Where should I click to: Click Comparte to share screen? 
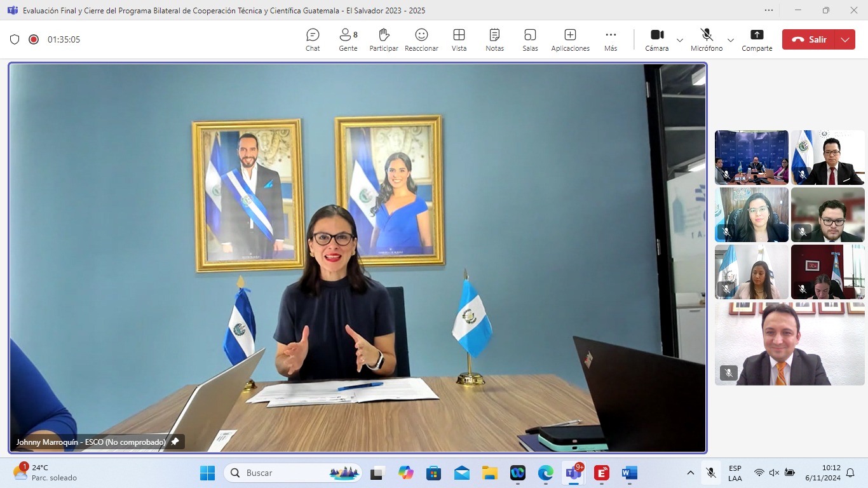[757, 39]
